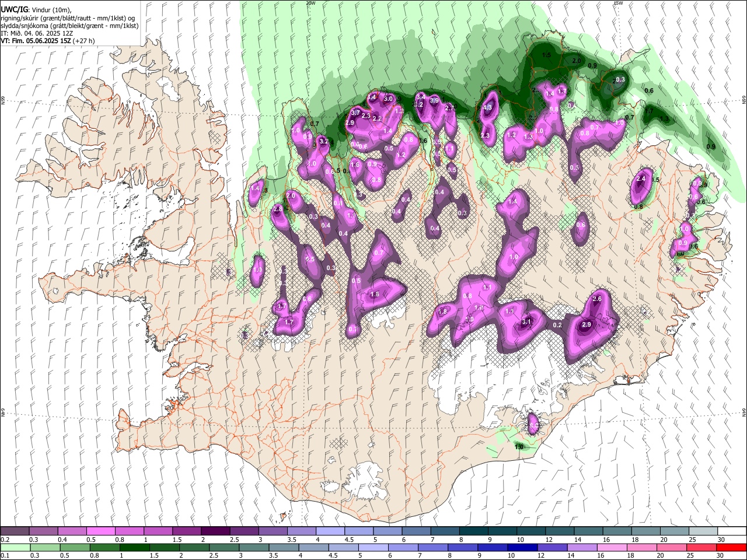The height and width of the screenshot is (560, 747).
Task: Pick the darkest green swatch after 1 in lower legend
Action: [x=134, y=548]
